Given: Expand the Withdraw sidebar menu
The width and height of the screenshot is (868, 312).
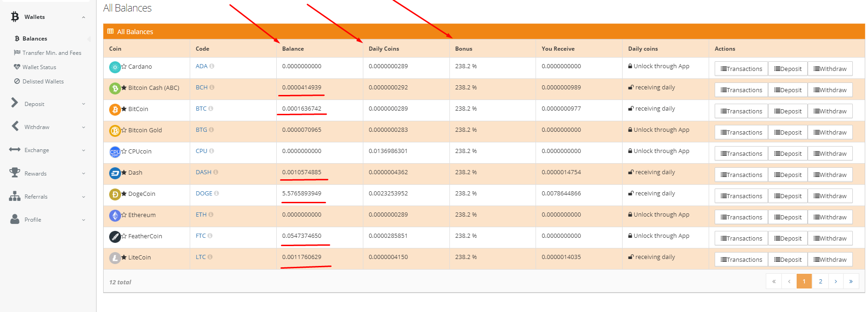Looking at the screenshot, I should coord(48,127).
